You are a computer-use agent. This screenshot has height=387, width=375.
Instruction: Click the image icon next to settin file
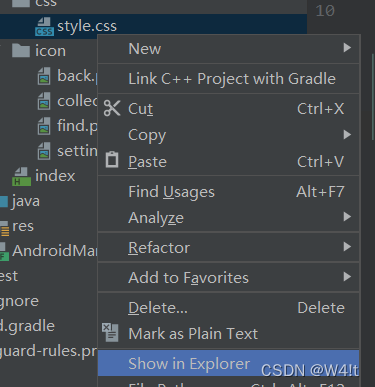(x=44, y=151)
